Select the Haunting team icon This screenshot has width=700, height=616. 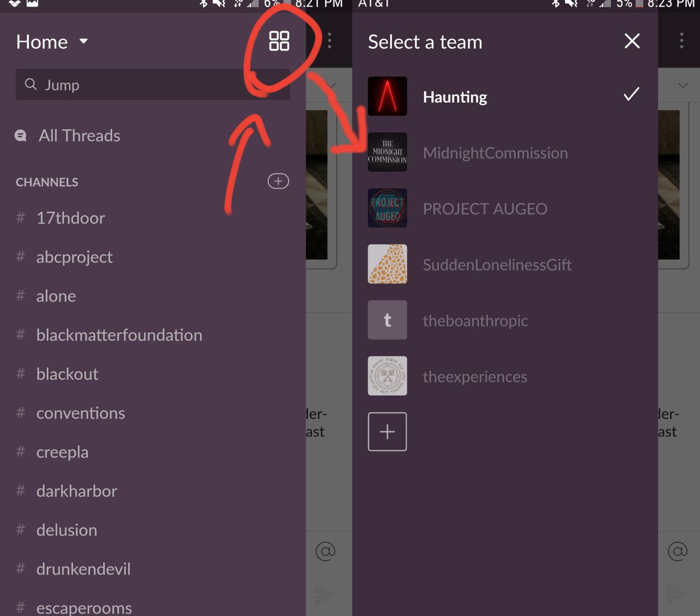click(x=387, y=96)
